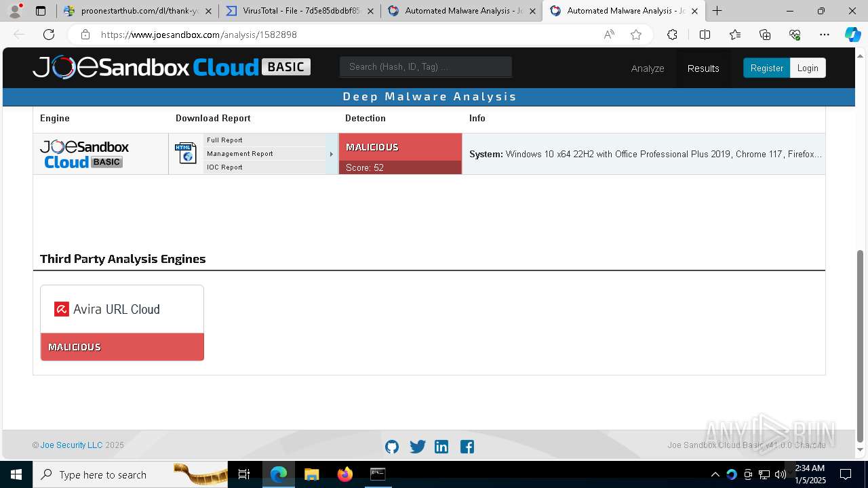Open the volume control tray icon
Image resolution: width=868 pixels, height=488 pixels.
pos(781,474)
